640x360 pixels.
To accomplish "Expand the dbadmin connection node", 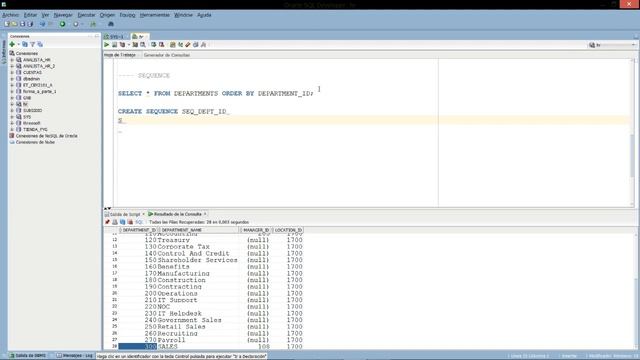I will click(x=12, y=79).
